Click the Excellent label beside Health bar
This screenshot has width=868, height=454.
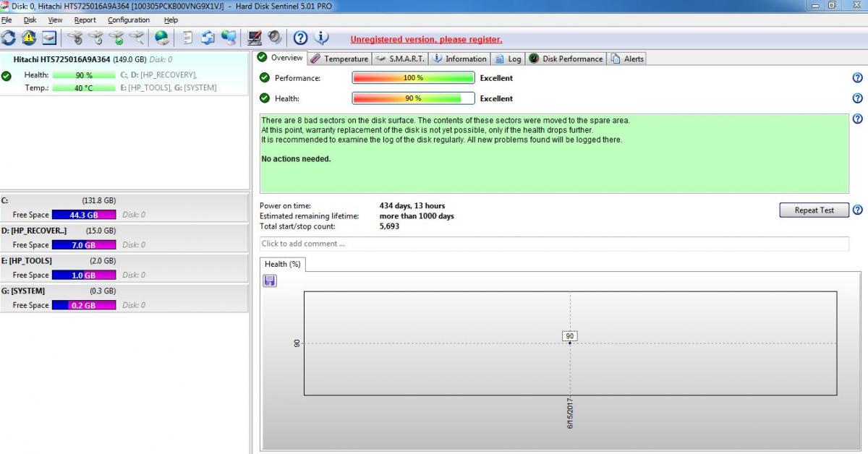point(496,98)
